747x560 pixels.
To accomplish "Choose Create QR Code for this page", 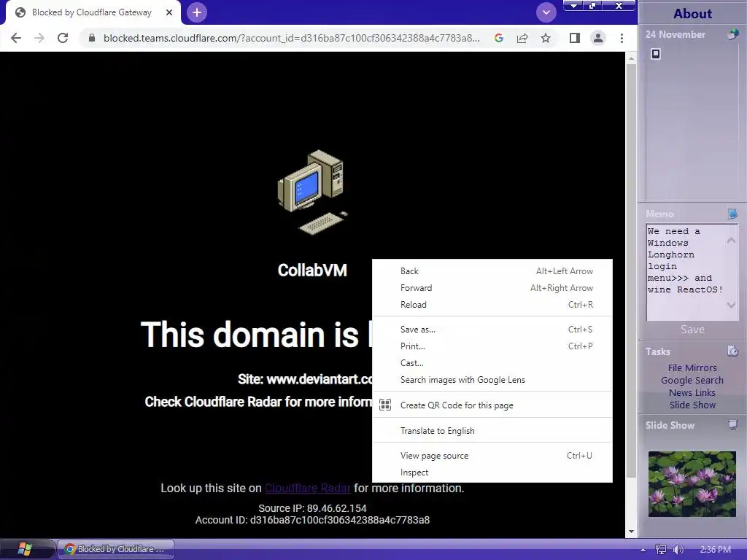I will click(492, 405).
